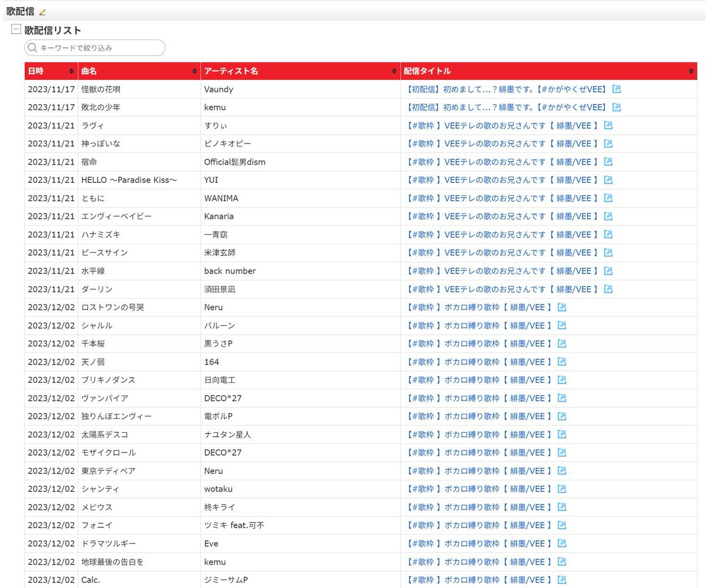
Task: Open external link icon in ドラマツルギー row
Action: coord(562,544)
